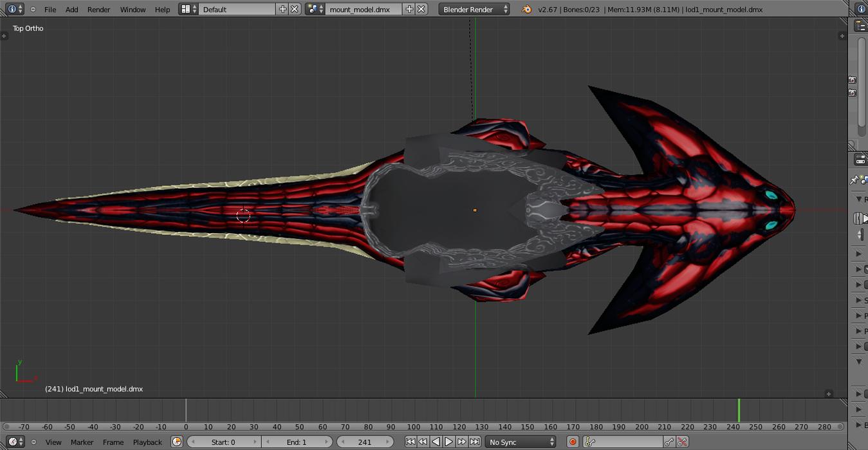Click the 3D cursor in the viewport
Viewport: 868px width, 450px height.
pyautogui.click(x=243, y=216)
